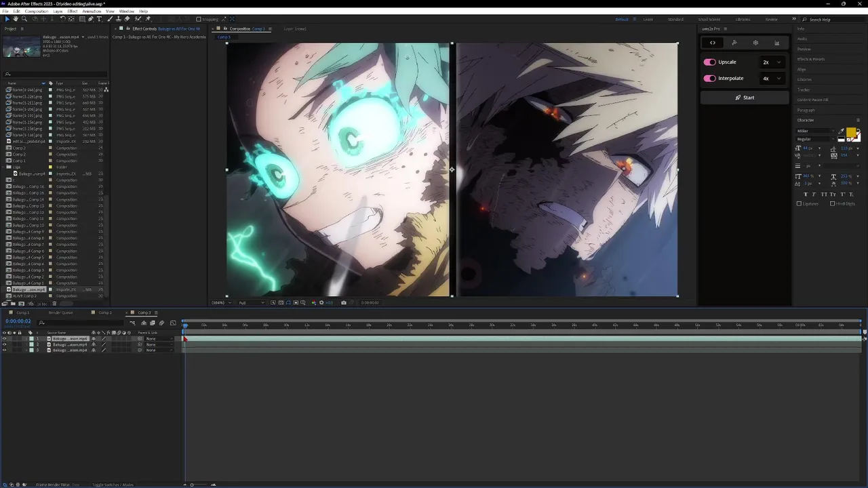Expand the Paragraph panel

click(x=806, y=110)
